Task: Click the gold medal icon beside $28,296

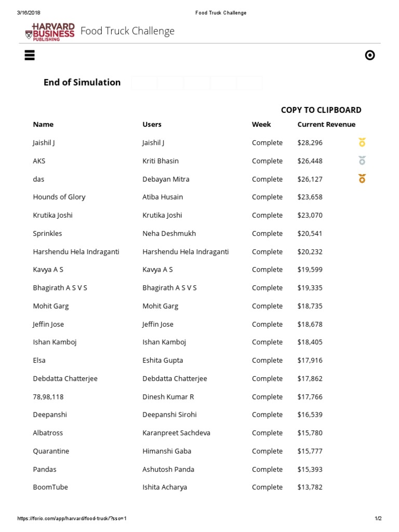Action: [362, 142]
